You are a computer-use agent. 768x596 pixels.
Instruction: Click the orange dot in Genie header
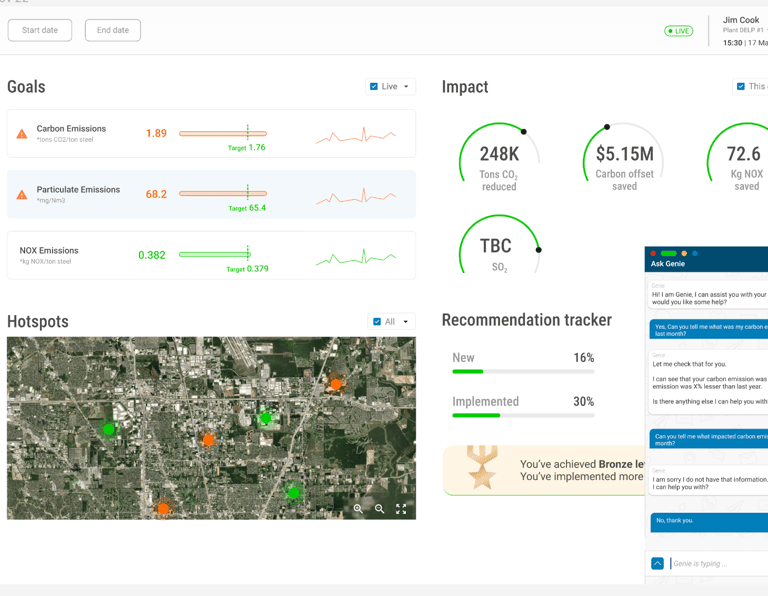pyautogui.click(x=684, y=253)
